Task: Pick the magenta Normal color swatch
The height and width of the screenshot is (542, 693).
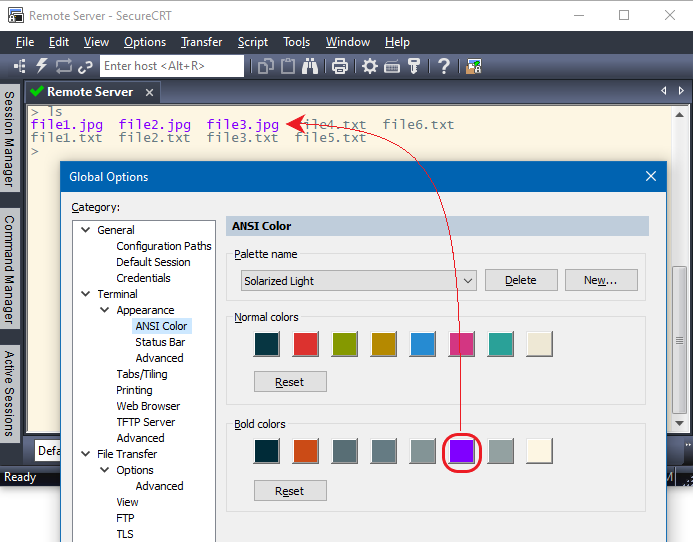Action: 461,344
